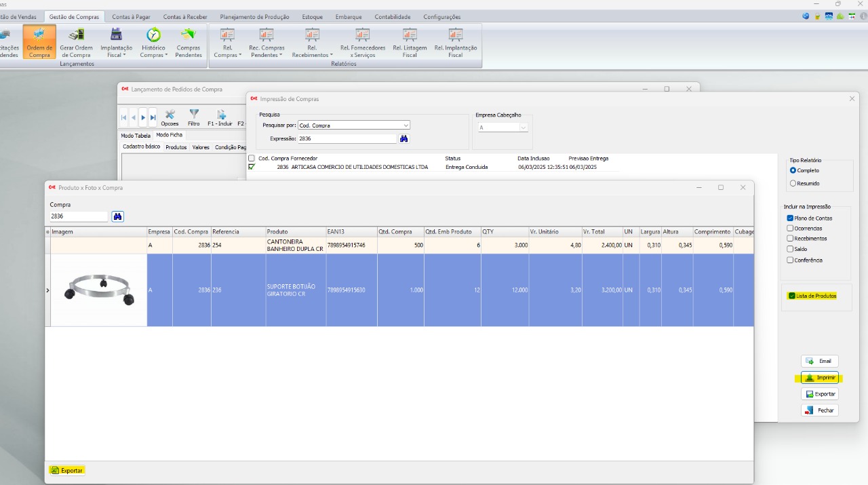
Task: Open the Compras Pendentes ribbon icon
Action: (x=189, y=41)
